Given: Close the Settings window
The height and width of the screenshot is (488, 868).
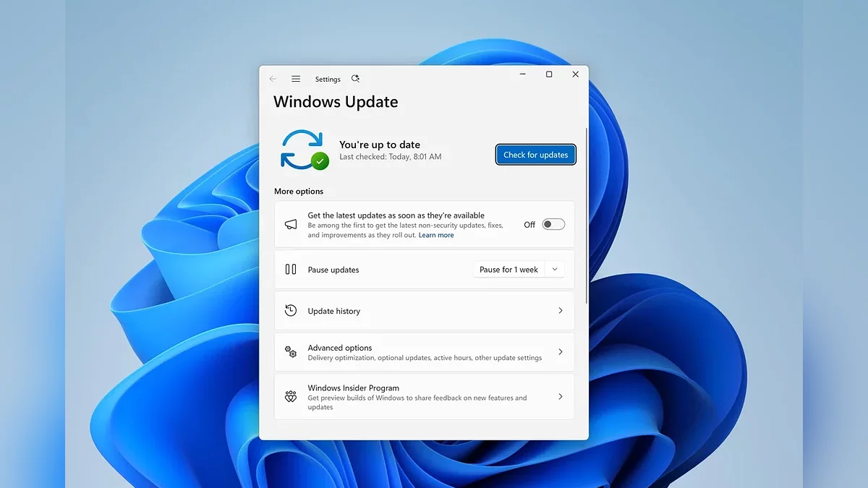Looking at the screenshot, I should 576,74.
